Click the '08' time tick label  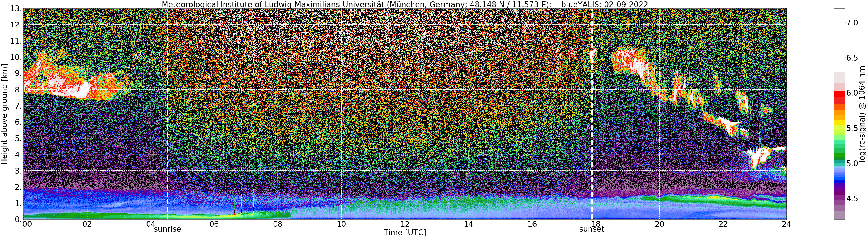[278, 224]
